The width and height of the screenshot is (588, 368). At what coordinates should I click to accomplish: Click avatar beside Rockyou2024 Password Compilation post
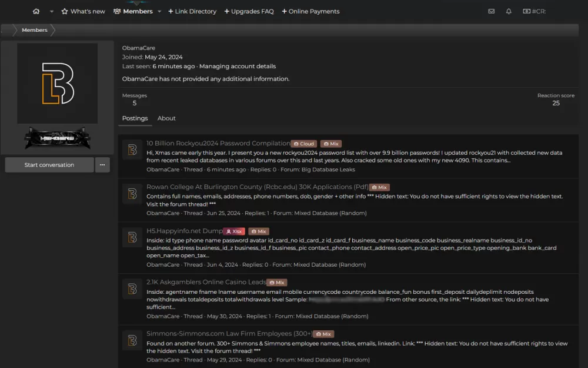tap(132, 150)
